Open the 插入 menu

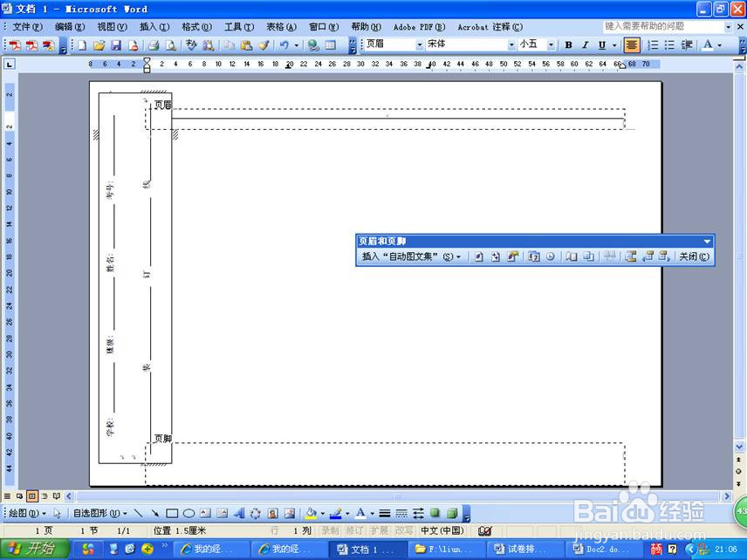[x=154, y=27]
